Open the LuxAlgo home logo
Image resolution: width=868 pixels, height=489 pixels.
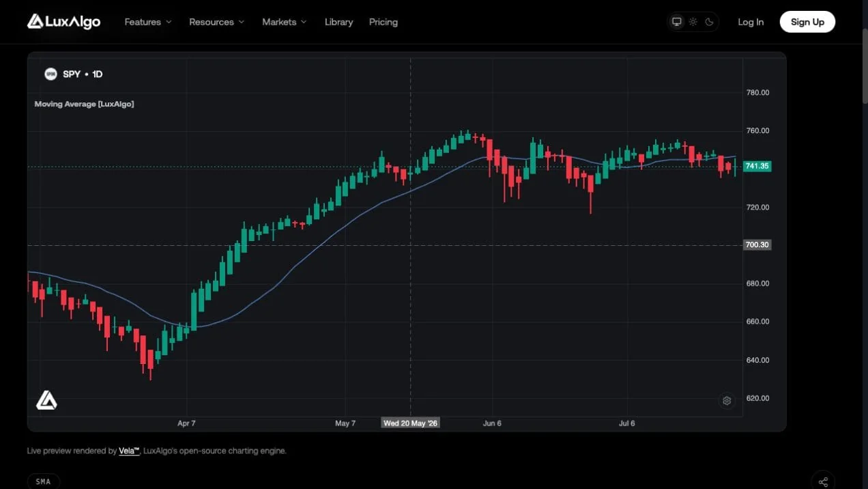pyautogui.click(x=63, y=22)
